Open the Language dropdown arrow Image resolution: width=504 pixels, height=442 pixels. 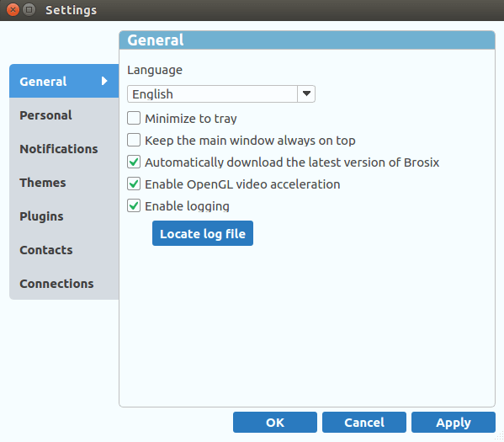point(306,93)
